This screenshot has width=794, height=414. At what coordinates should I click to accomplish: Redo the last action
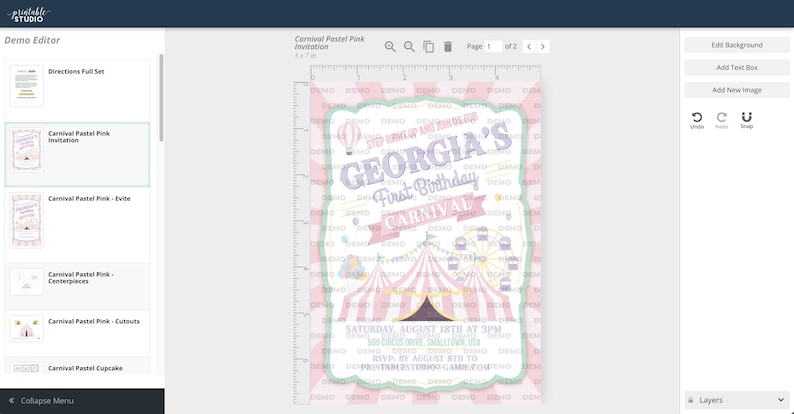coord(722,120)
